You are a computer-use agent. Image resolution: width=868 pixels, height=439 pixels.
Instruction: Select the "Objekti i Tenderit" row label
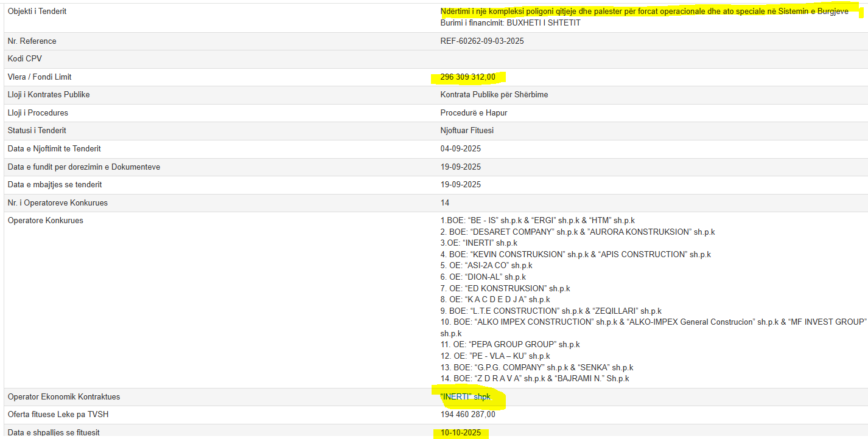[37, 12]
